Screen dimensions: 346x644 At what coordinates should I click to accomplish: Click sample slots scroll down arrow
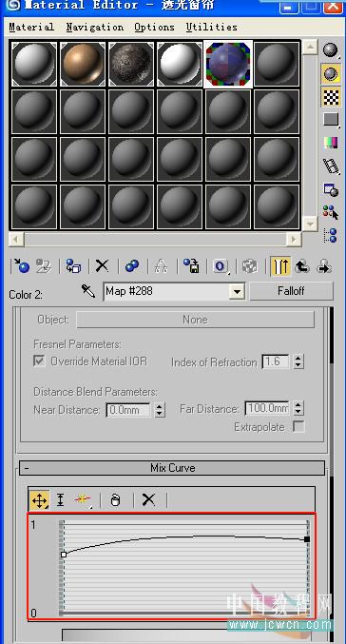click(310, 224)
